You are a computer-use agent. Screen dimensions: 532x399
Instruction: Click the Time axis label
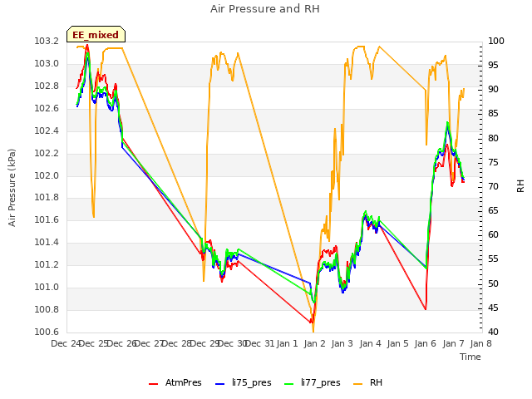[x=470, y=357]
